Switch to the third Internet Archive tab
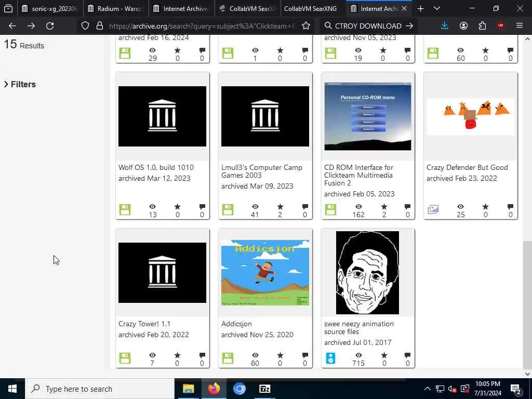This screenshot has height=399, width=532. (181, 9)
